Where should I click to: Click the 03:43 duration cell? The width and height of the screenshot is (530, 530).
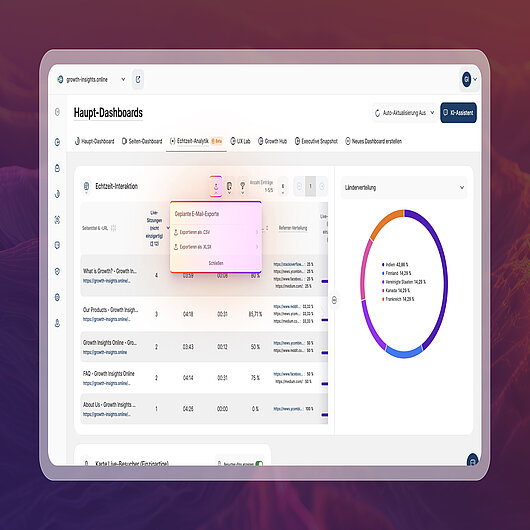(x=188, y=347)
